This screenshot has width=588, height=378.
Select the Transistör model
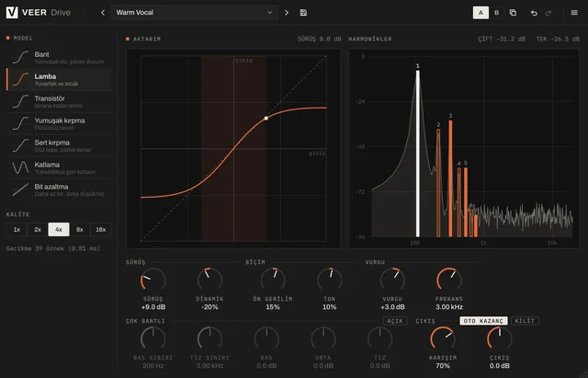tap(59, 102)
